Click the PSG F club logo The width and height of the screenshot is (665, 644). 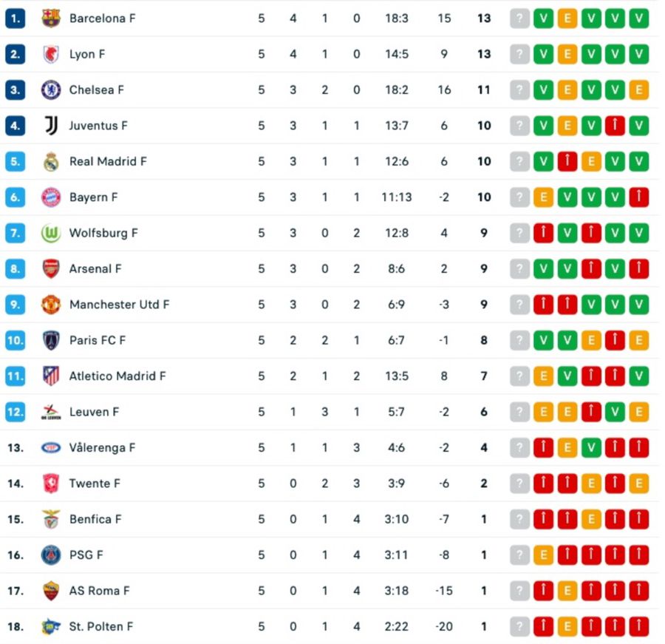pyautogui.click(x=50, y=555)
